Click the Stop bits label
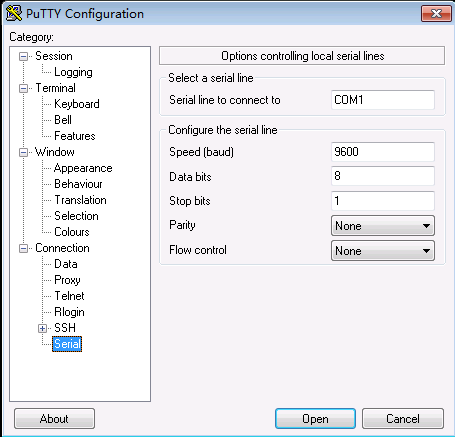This screenshot has width=455, height=437. tap(190, 201)
